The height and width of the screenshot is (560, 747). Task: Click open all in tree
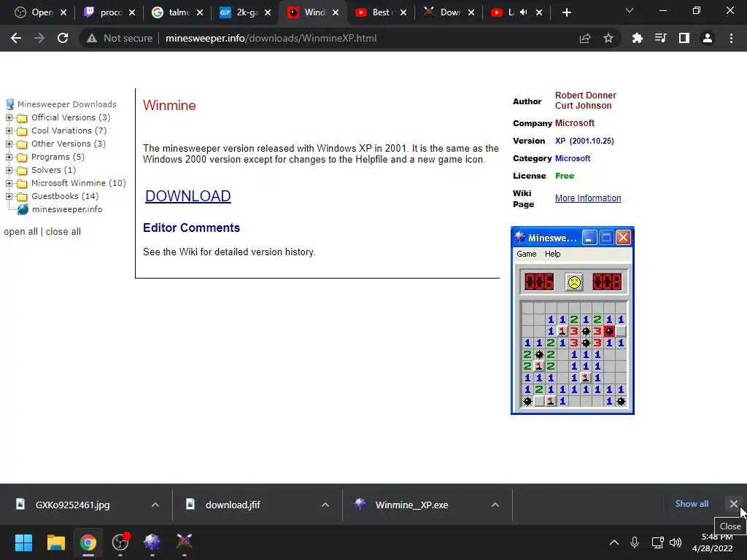[20, 231]
